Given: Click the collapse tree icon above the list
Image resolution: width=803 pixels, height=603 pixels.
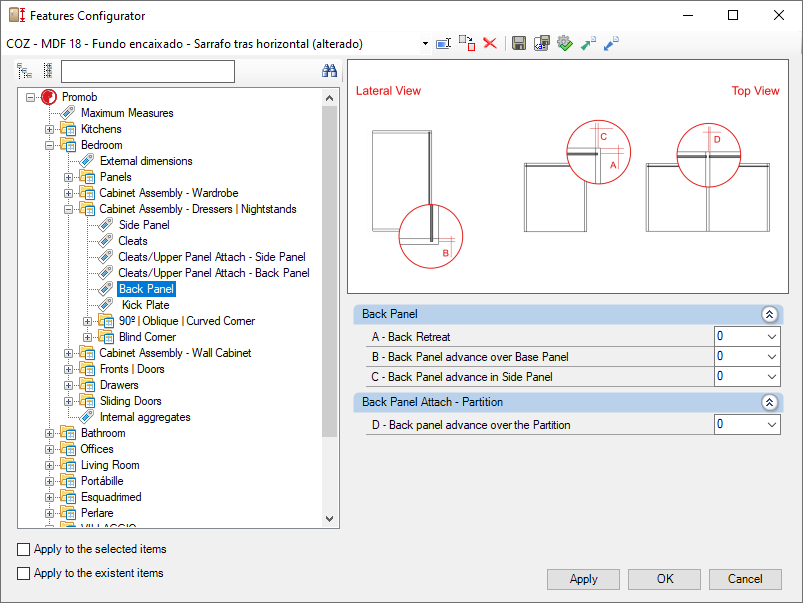Looking at the screenshot, I should point(48,71).
